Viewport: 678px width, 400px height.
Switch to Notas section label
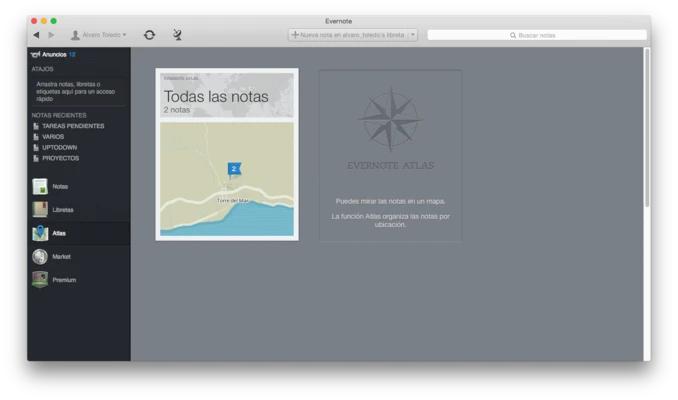(x=60, y=186)
